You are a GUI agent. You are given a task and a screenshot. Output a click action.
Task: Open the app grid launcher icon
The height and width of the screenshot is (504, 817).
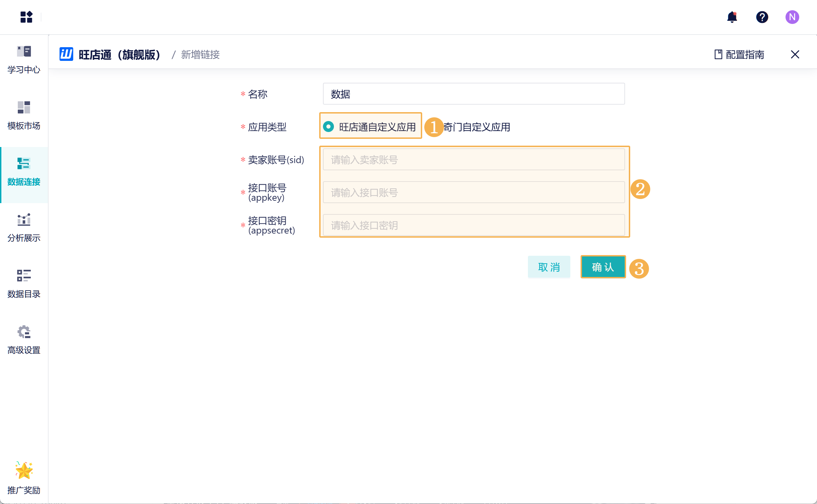26,17
